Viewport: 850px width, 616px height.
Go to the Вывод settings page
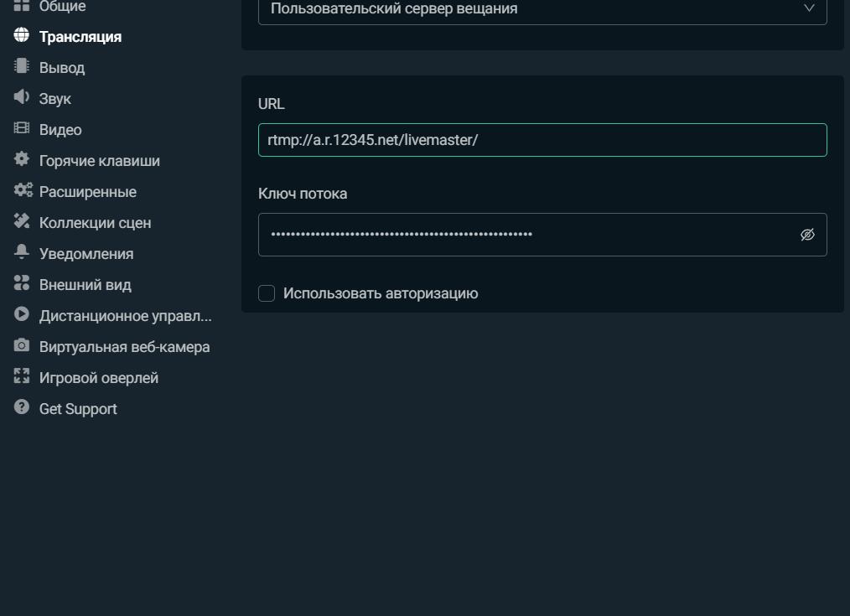61,67
